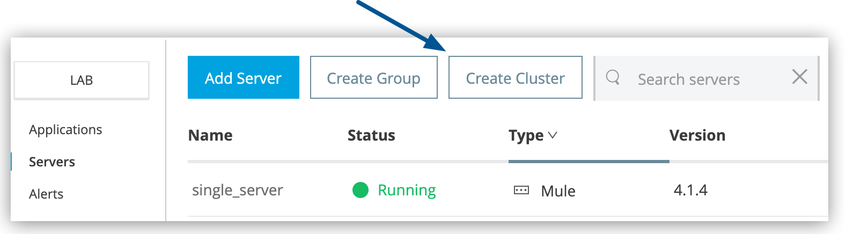Click the magnifier search icon
The image size is (868, 234).
point(613,77)
